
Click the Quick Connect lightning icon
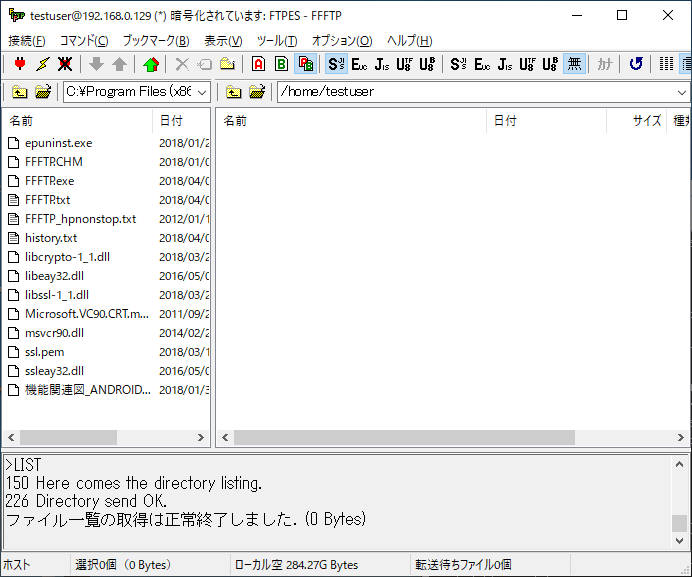(43, 64)
